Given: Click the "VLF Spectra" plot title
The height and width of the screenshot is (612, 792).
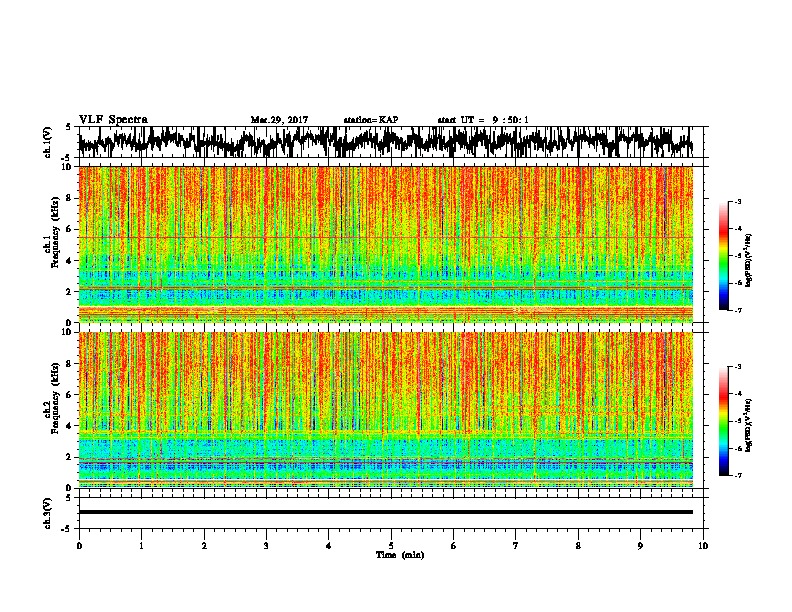Looking at the screenshot, I should [113, 120].
